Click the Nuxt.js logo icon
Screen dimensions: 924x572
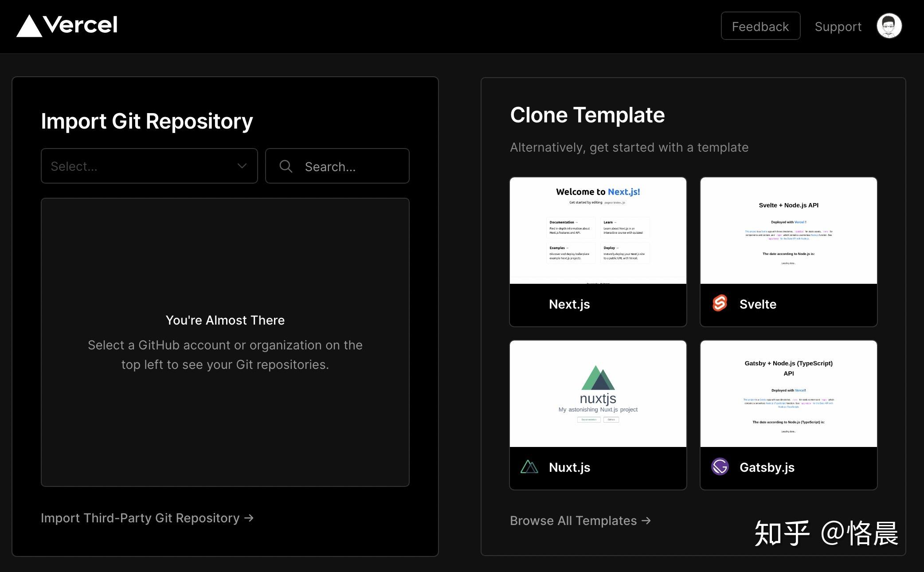pos(529,467)
